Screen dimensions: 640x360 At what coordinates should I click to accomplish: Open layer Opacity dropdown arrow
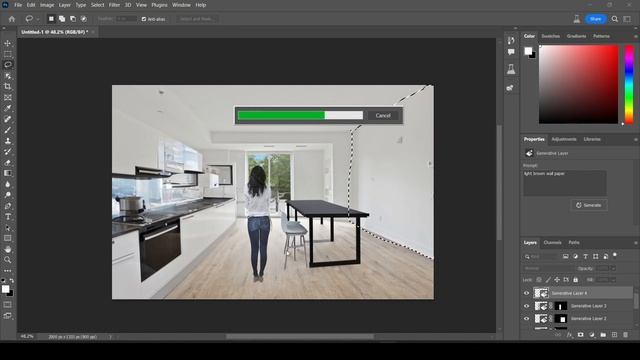coord(613,269)
